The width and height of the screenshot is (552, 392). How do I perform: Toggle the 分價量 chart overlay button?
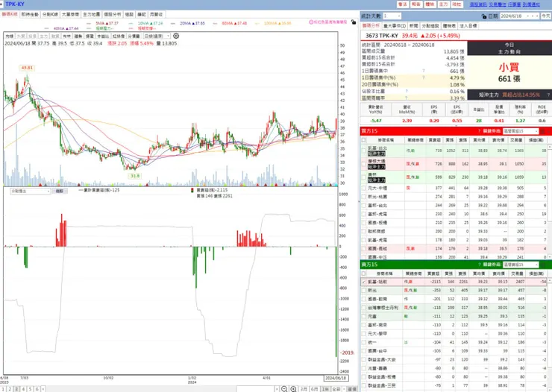tap(134, 37)
